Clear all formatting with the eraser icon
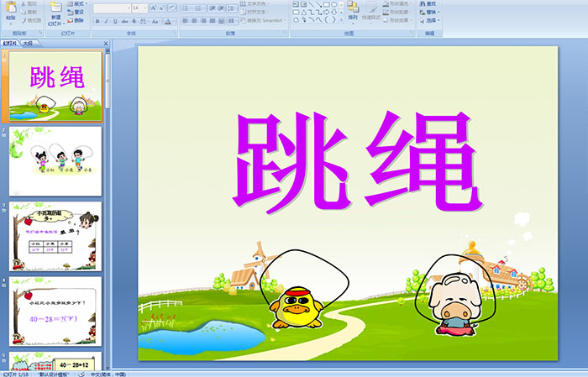The height and width of the screenshot is (377, 588). coord(171,8)
